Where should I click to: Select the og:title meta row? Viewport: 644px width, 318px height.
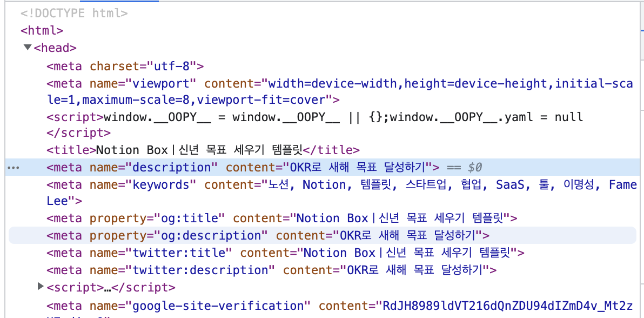pyautogui.click(x=282, y=217)
